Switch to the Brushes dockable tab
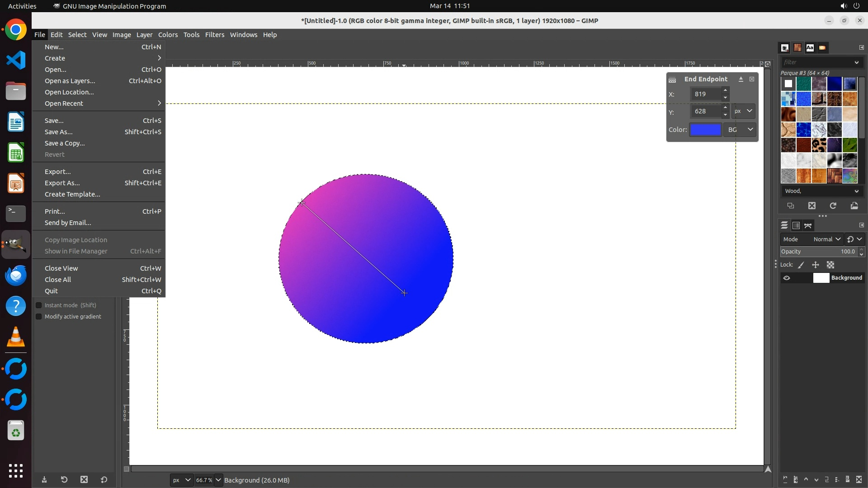868x488 pixels. [x=785, y=47]
